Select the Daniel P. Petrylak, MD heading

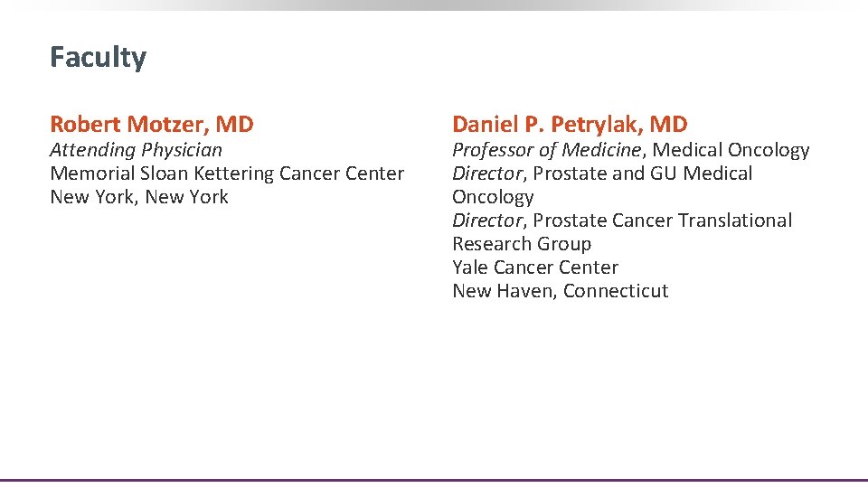coord(570,124)
